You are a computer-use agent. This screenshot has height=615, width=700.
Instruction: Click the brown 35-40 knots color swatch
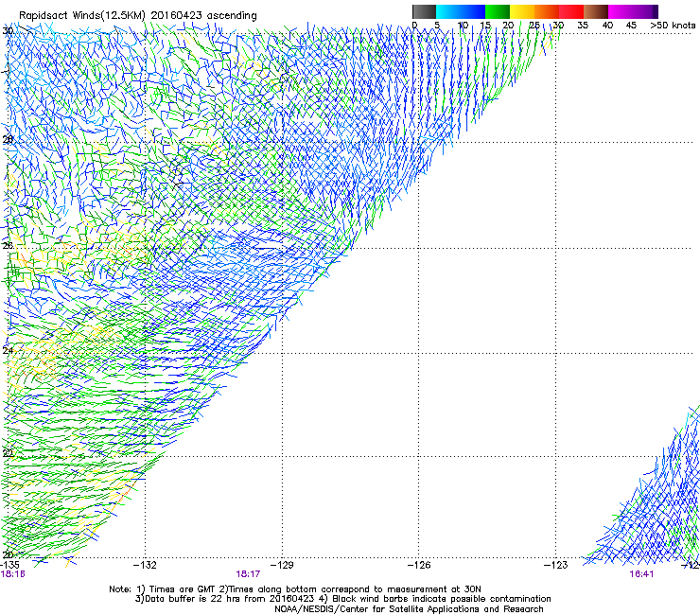point(596,11)
